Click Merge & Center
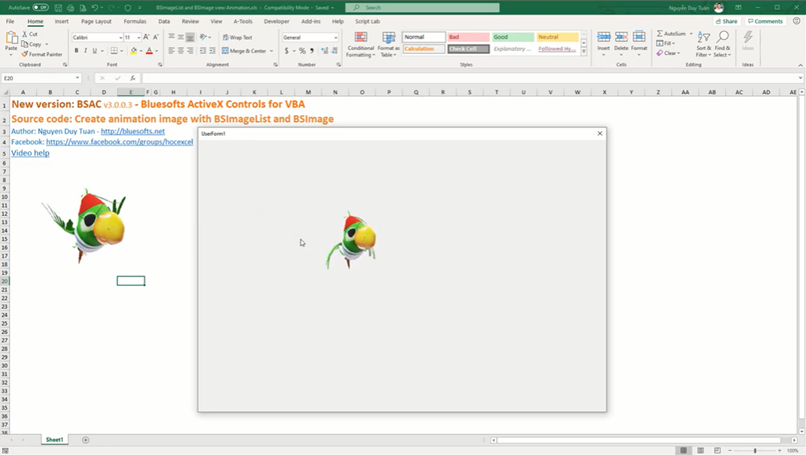This screenshot has height=455, width=806. (x=244, y=51)
